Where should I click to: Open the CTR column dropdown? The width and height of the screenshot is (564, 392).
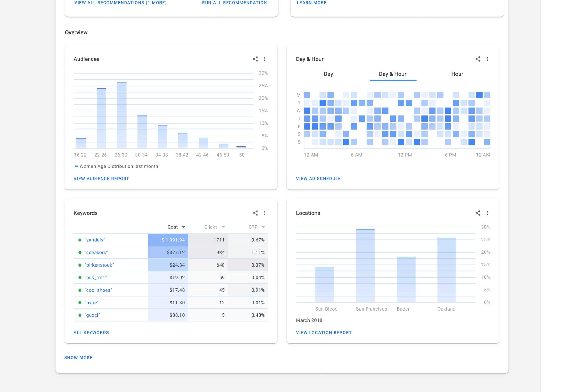coord(263,227)
